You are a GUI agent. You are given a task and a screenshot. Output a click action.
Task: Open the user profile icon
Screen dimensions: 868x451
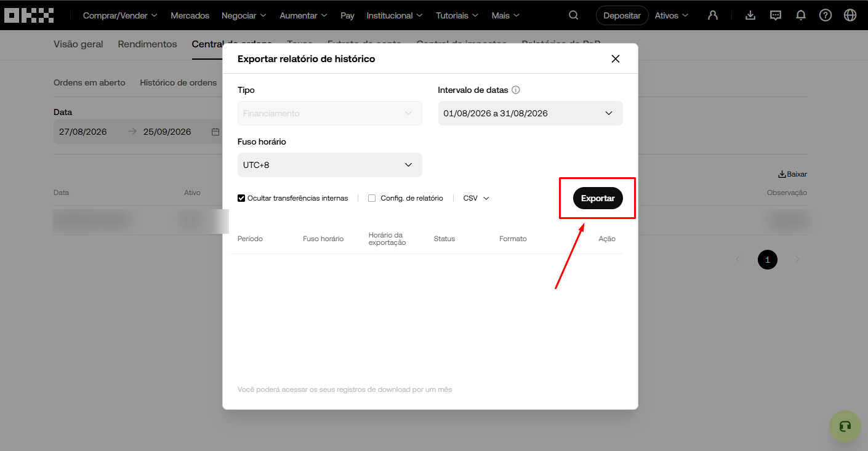pos(713,15)
